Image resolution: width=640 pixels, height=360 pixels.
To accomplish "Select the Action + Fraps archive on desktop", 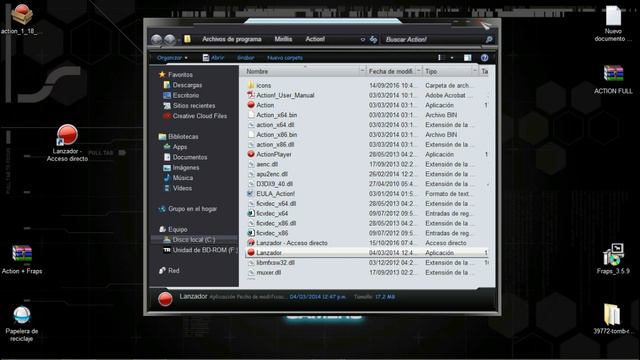I will 22,259.
